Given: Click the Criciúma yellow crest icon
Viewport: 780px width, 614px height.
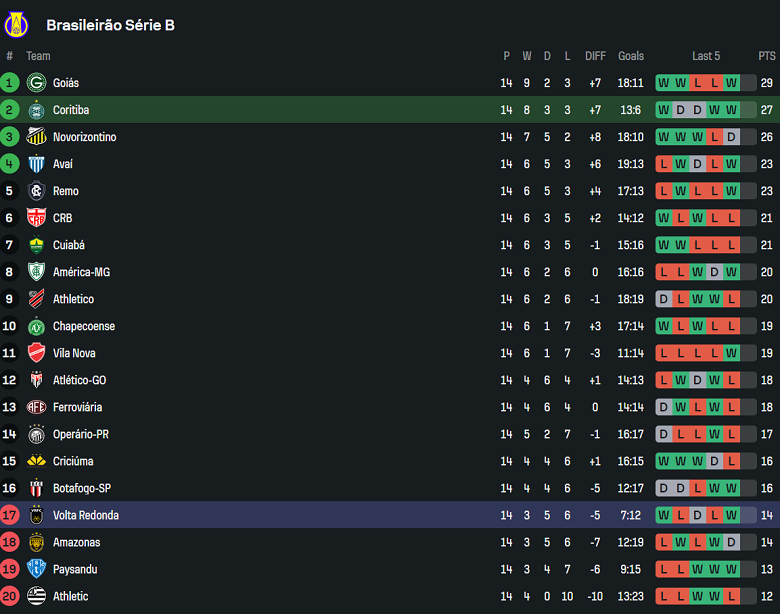Looking at the screenshot, I should 37,461.
